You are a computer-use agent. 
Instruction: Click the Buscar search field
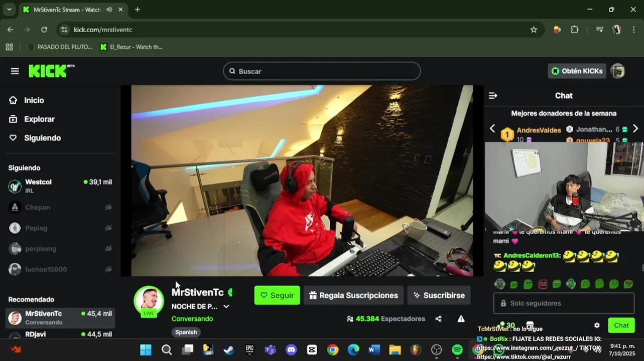pos(322,71)
